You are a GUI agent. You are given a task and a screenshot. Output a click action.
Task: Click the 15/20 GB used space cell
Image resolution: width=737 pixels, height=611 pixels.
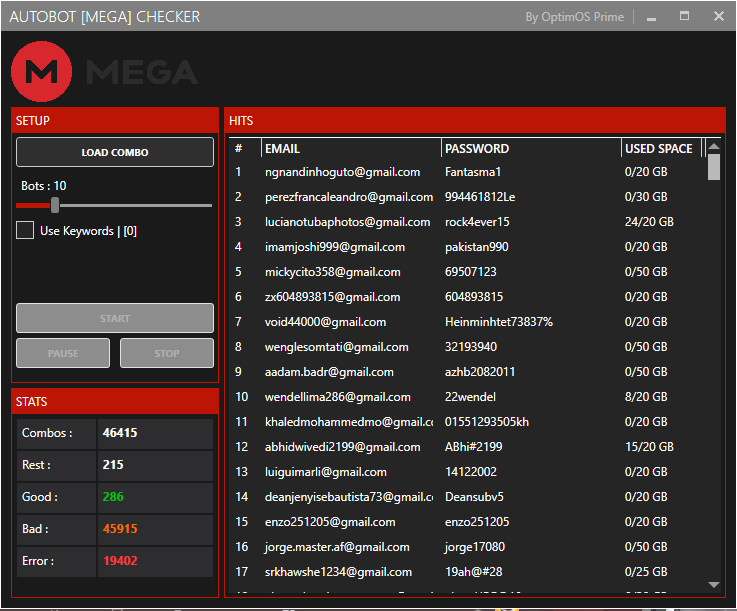tap(649, 446)
